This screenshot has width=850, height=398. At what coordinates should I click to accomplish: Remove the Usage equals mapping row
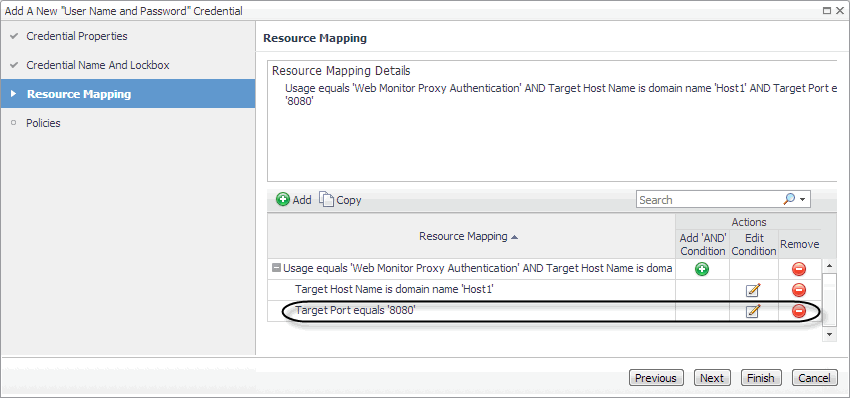[x=799, y=269]
